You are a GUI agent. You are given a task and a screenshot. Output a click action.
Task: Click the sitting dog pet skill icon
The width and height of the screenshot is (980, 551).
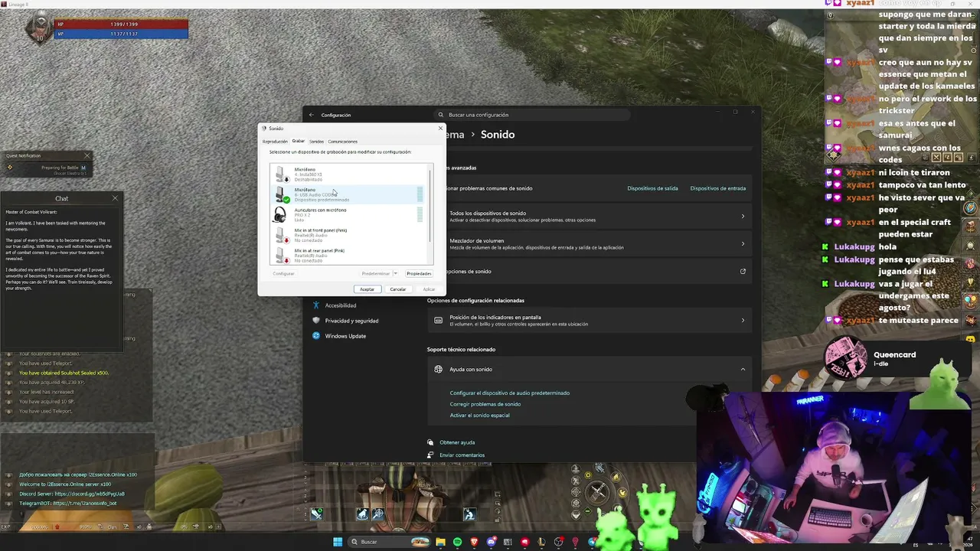point(362,514)
